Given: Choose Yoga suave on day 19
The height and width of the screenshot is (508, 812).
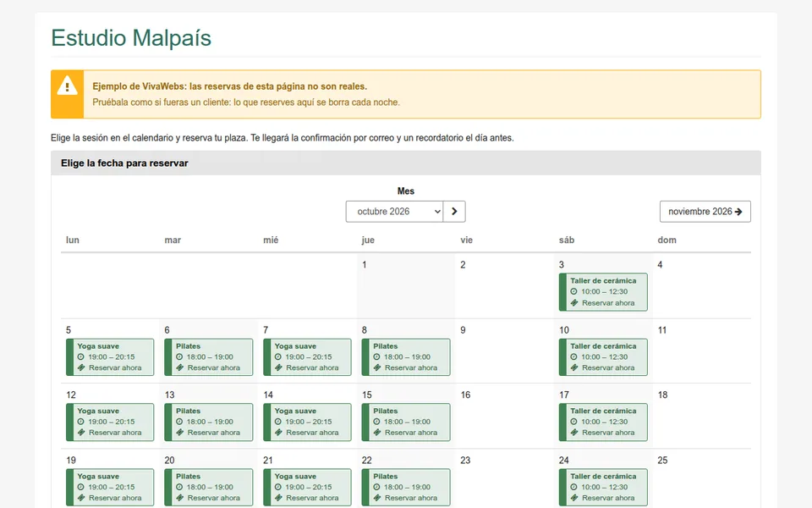Looking at the screenshot, I should tap(110, 488).
